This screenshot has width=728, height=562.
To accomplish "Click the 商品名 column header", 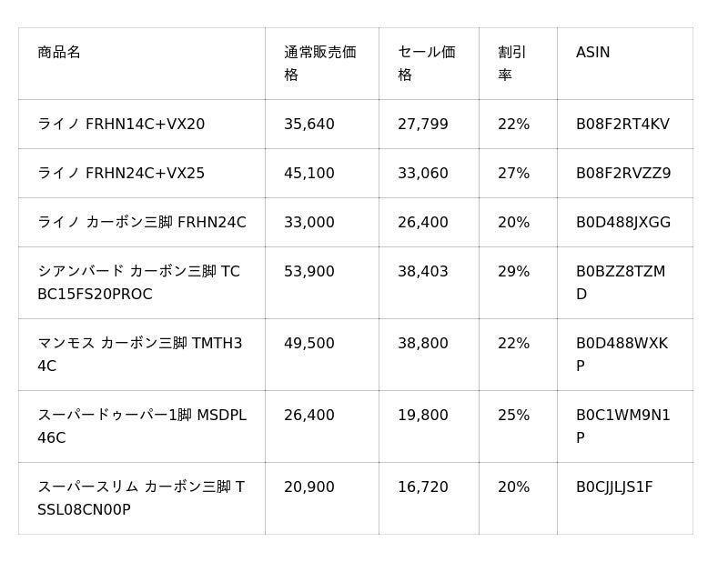I will [x=59, y=53].
